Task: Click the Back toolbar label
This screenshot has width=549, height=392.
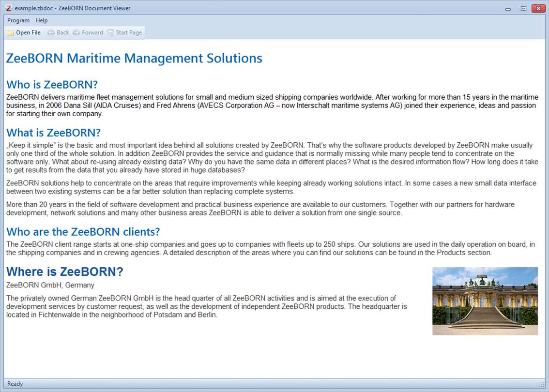Action: click(x=62, y=32)
